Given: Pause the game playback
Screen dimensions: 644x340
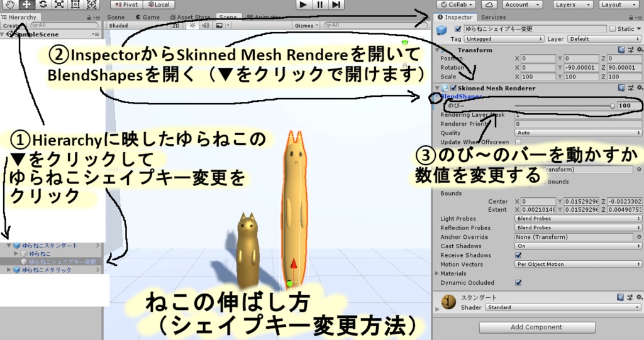Looking at the screenshot, I should coord(319,4).
